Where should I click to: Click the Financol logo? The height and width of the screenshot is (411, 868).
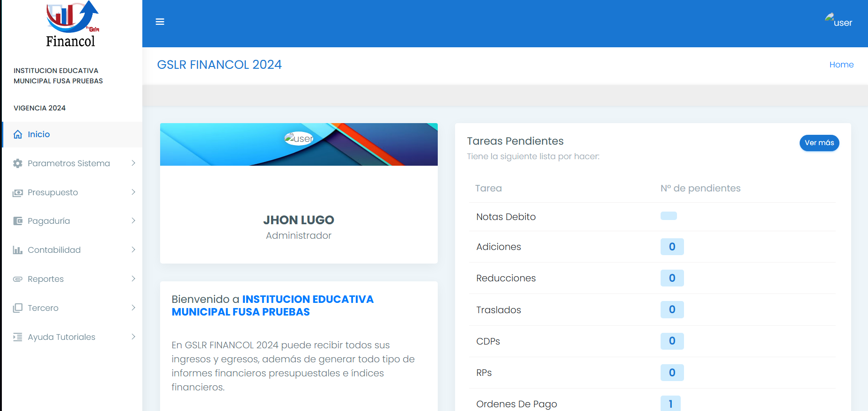(71, 24)
